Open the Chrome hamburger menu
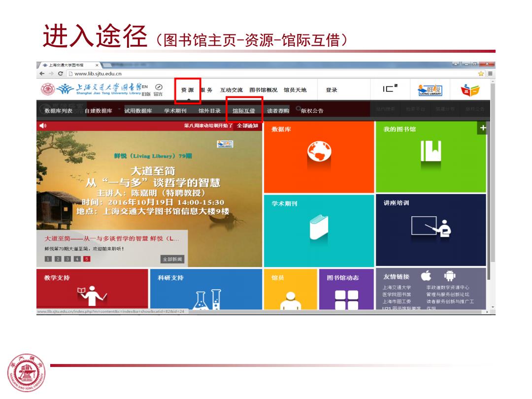532x399 pixels. tap(490, 73)
